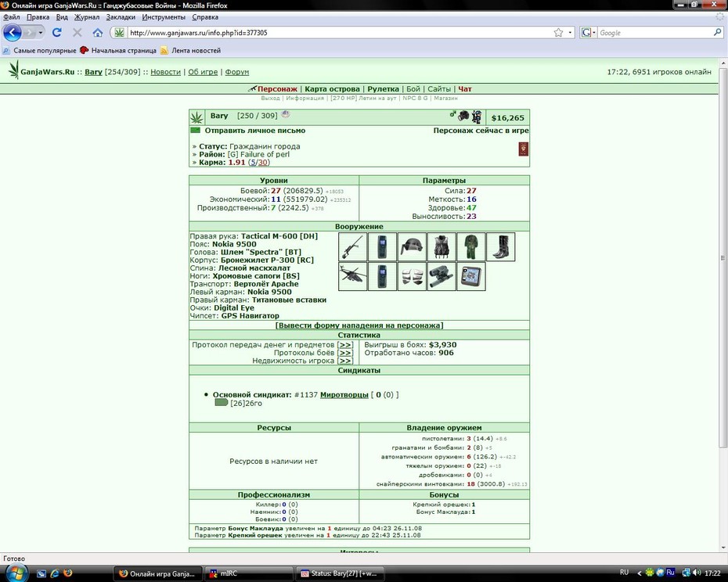
Task: Launch Internet Explorer from quick launch
Action: tap(55, 573)
